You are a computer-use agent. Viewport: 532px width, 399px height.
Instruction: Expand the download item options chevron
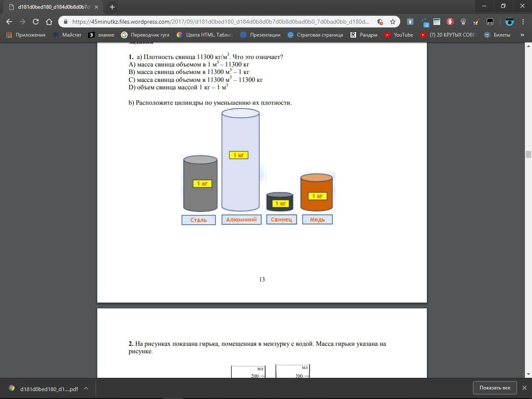point(86,389)
